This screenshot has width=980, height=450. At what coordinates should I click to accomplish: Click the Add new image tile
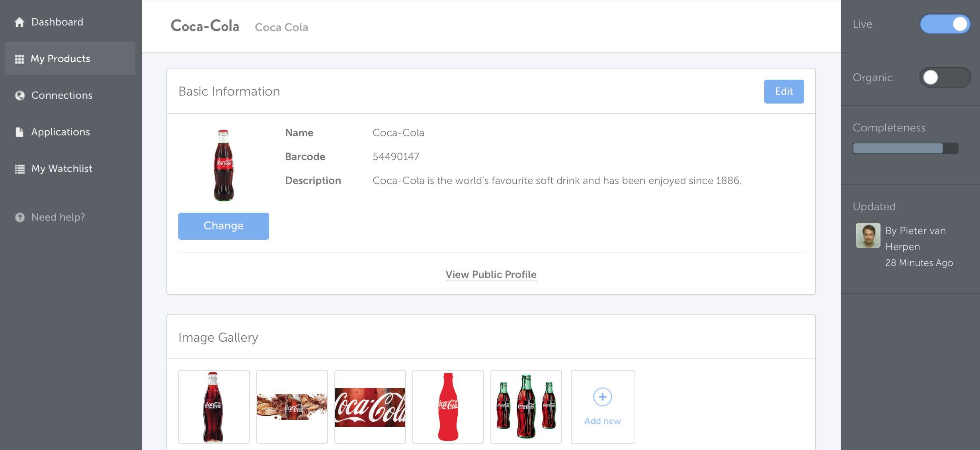tap(602, 407)
